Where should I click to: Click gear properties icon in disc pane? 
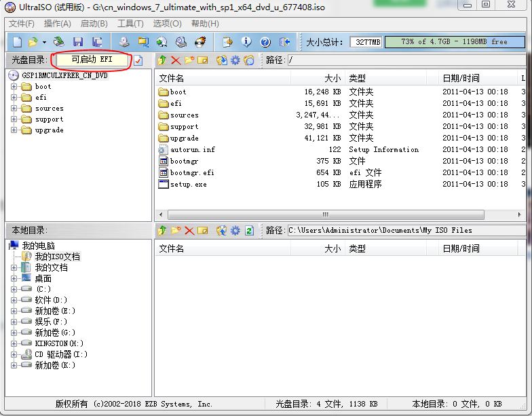coord(235,60)
